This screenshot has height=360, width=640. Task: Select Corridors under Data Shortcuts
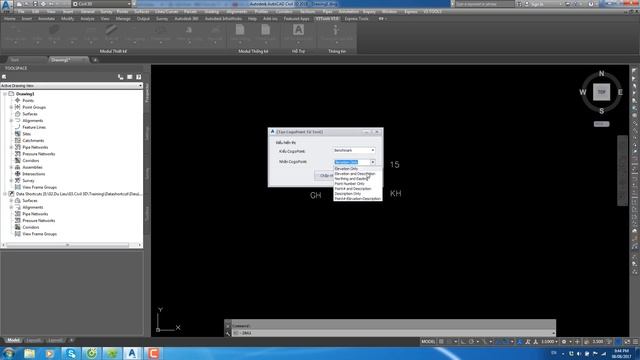click(31, 227)
